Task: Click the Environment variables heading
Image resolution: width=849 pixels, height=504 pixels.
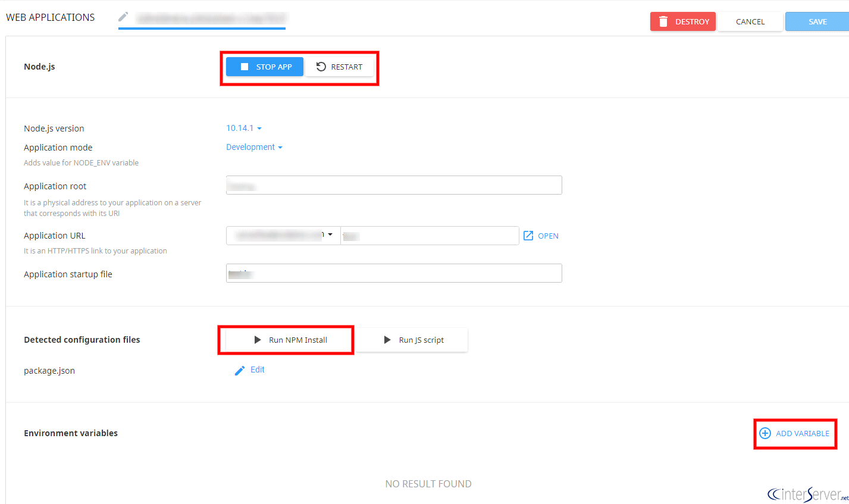Action: pyautogui.click(x=71, y=433)
